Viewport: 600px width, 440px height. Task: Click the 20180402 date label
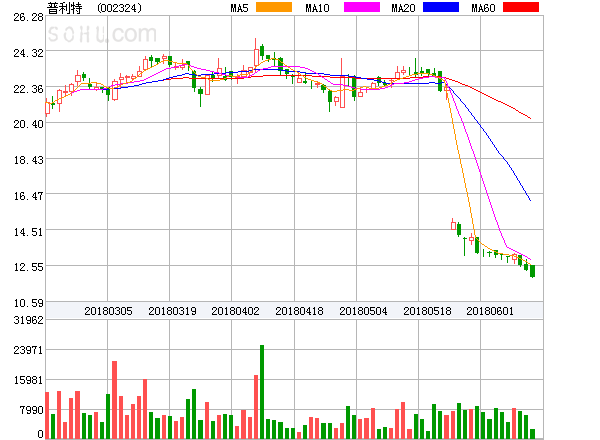235,311
